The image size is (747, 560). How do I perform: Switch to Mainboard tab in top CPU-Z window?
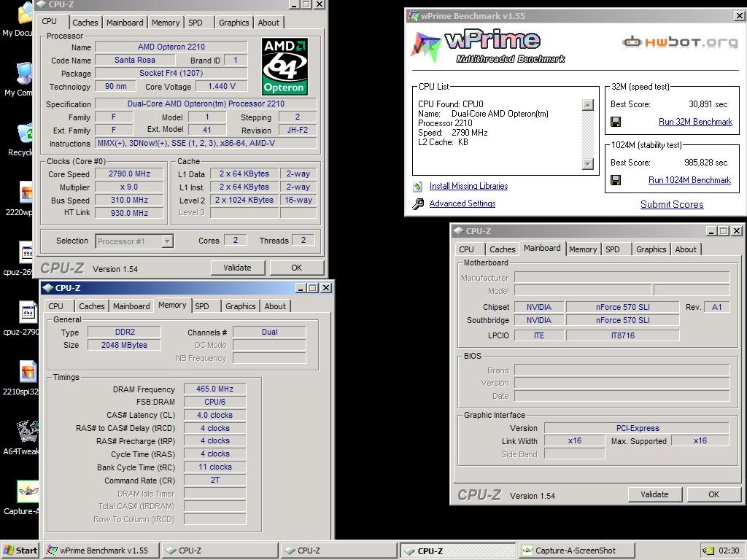(x=125, y=23)
